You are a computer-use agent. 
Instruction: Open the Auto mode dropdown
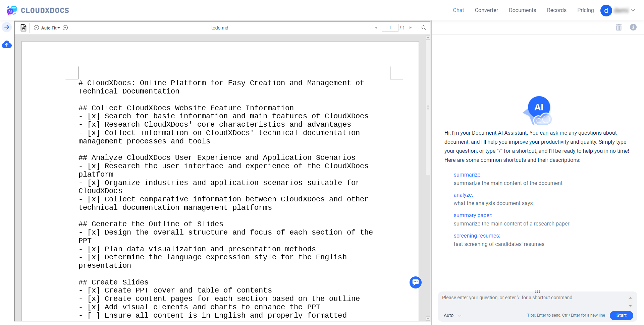pos(452,316)
